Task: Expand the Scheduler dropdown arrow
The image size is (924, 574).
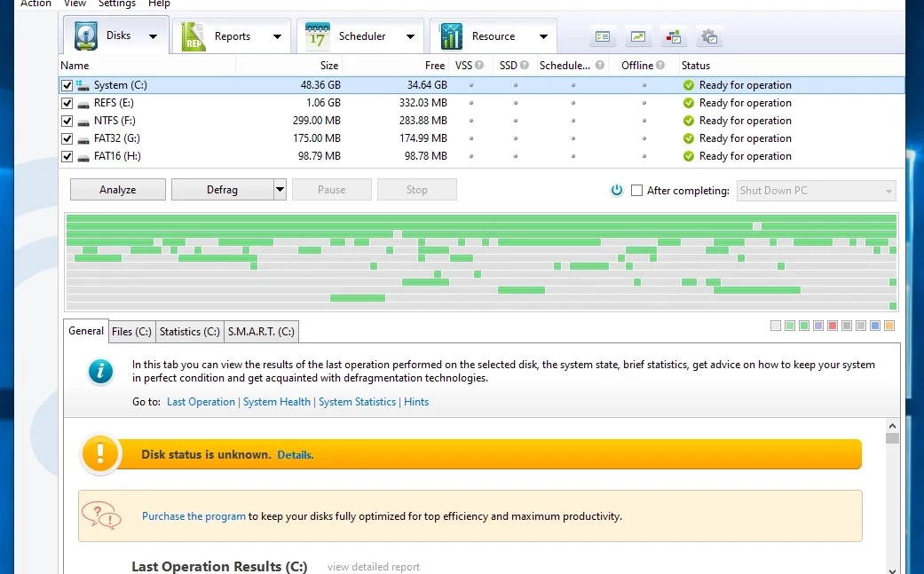Action: click(410, 36)
